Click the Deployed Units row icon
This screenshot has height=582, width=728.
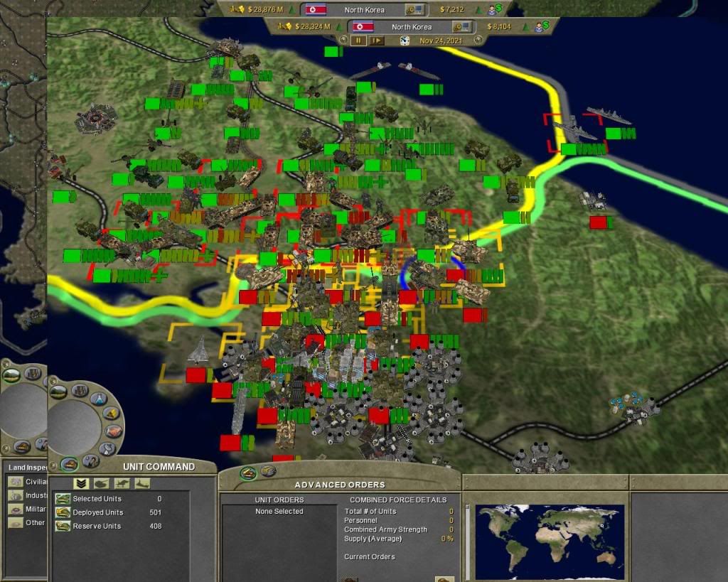(x=63, y=512)
